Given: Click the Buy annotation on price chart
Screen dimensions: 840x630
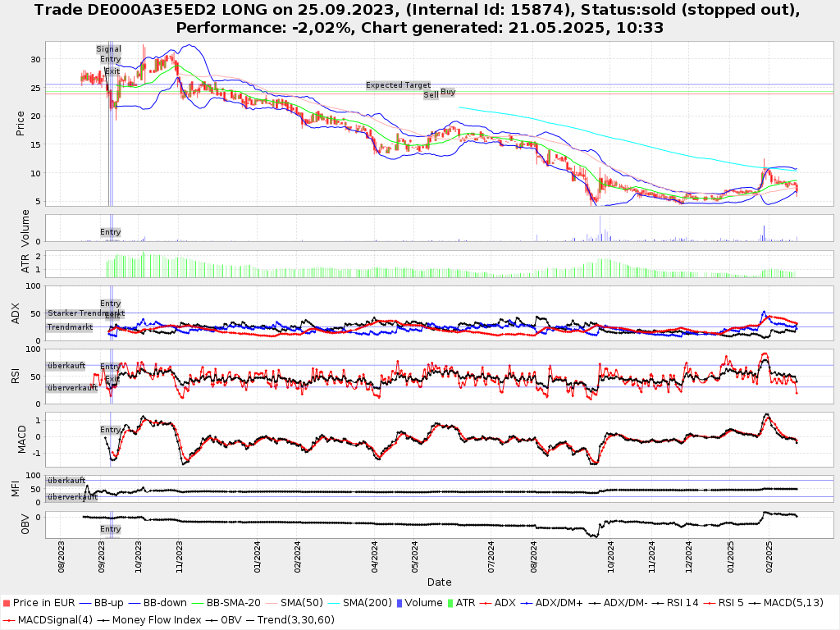Looking at the screenshot, I should pos(448,92).
